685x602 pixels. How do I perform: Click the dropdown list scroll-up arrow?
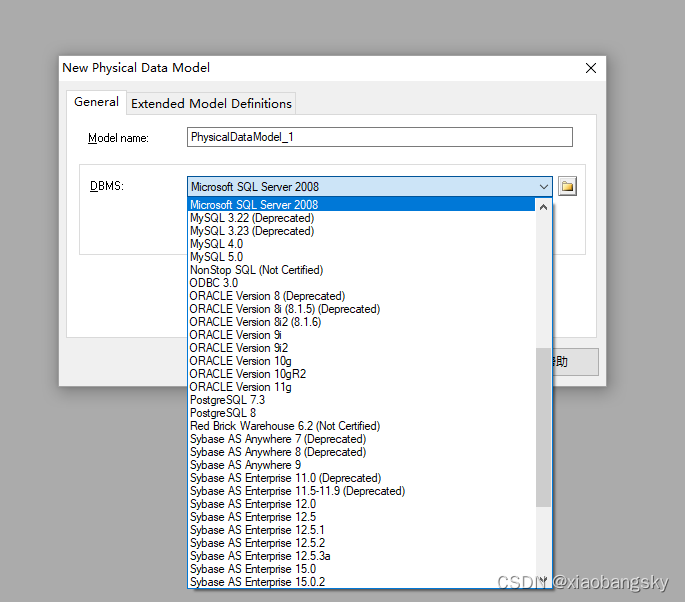pyautogui.click(x=543, y=208)
